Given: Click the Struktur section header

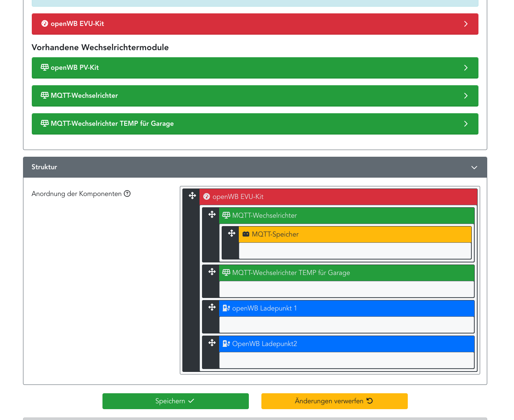Looking at the screenshot, I should (255, 167).
